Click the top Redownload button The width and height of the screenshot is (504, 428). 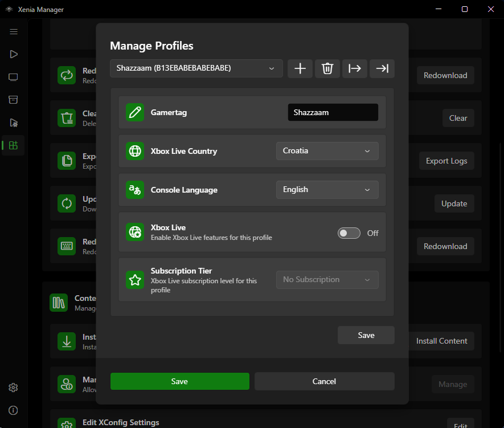point(445,75)
